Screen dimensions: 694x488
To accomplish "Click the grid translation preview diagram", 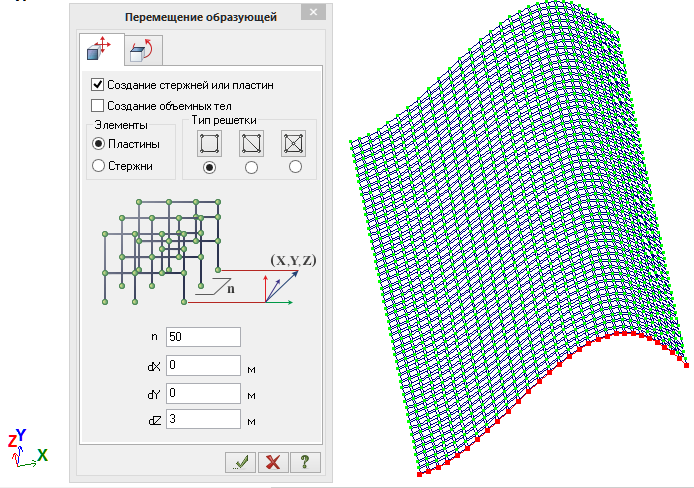I will (x=208, y=252).
